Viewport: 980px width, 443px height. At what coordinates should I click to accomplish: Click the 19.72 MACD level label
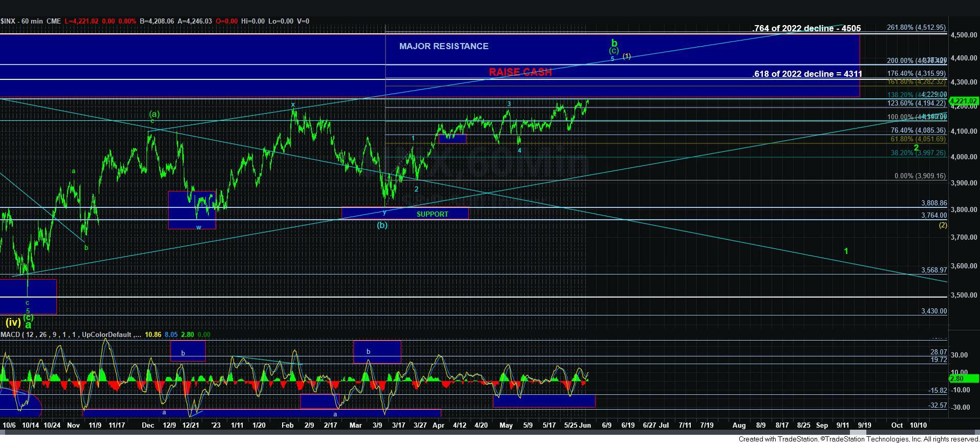pos(939,360)
